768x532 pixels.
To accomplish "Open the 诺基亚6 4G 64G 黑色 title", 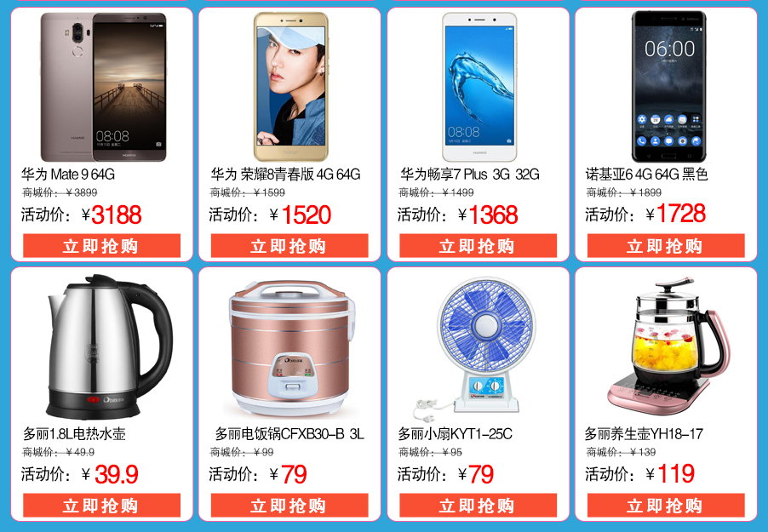I will point(646,174).
